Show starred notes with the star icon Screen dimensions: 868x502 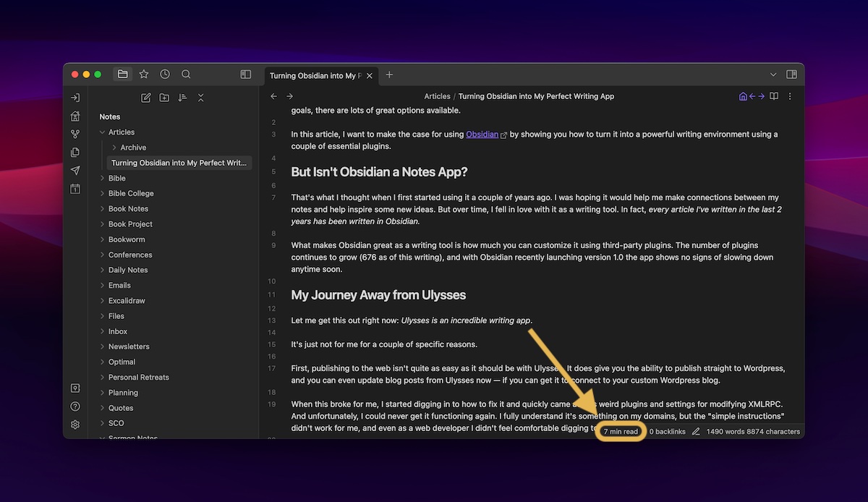144,75
